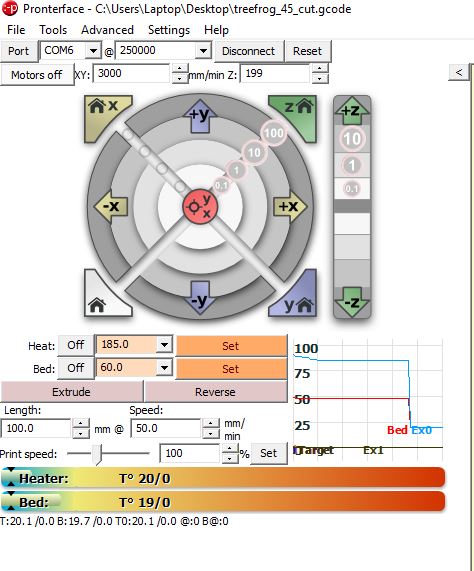Click the red center XY button
Screen dimensions: 474x571
tap(200, 206)
